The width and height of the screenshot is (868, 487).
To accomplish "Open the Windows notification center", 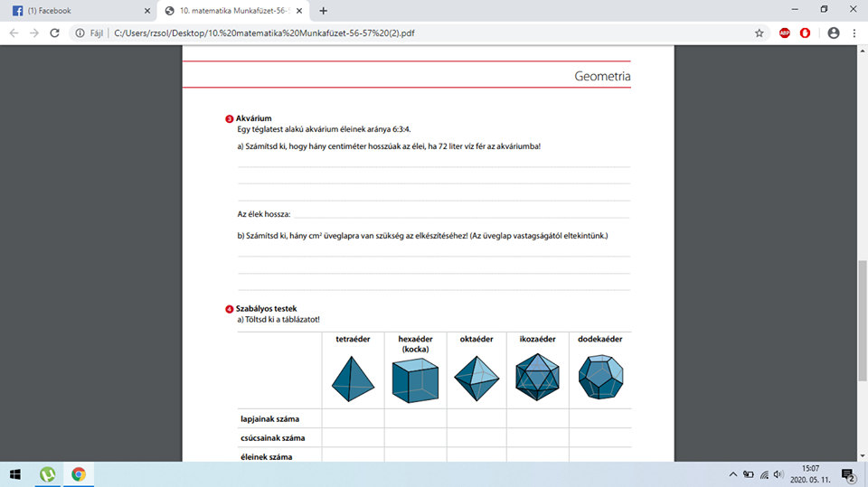I will [848, 473].
